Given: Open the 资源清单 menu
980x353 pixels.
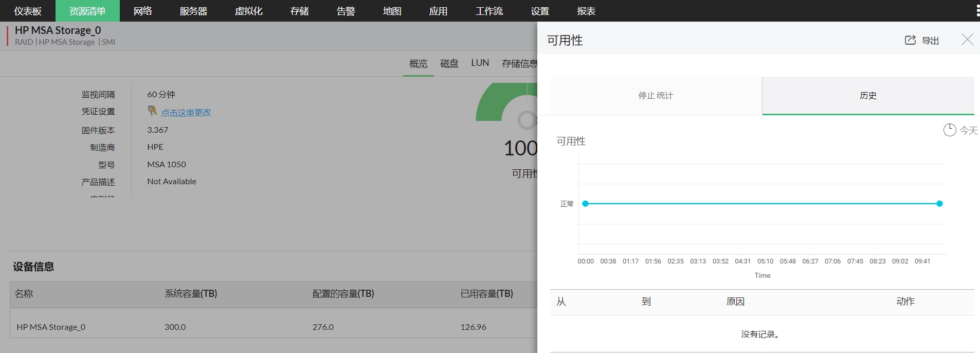Looking at the screenshot, I should point(87,11).
